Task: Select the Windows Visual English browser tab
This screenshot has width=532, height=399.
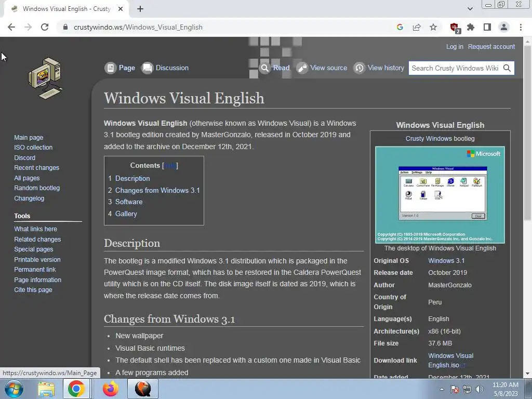Action: pos(66,9)
